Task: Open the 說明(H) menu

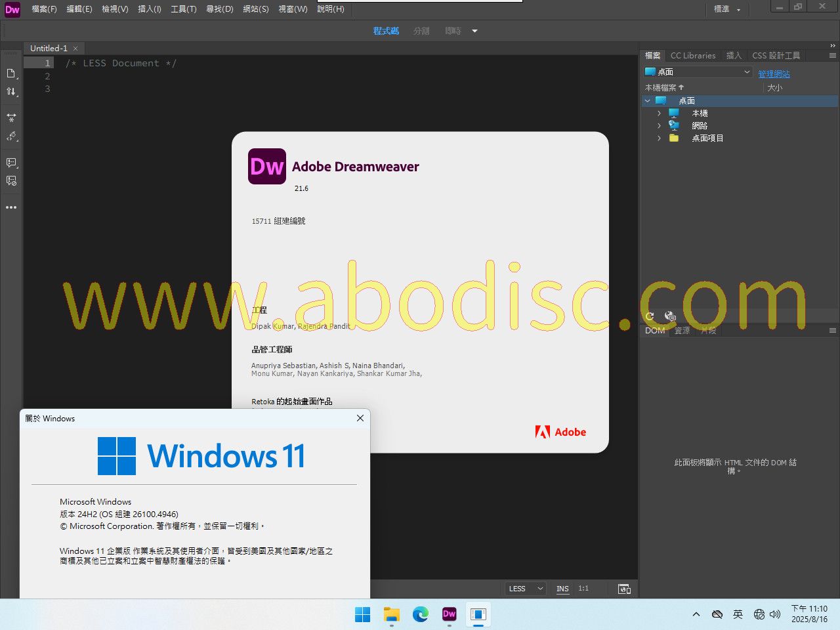Action: click(331, 9)
